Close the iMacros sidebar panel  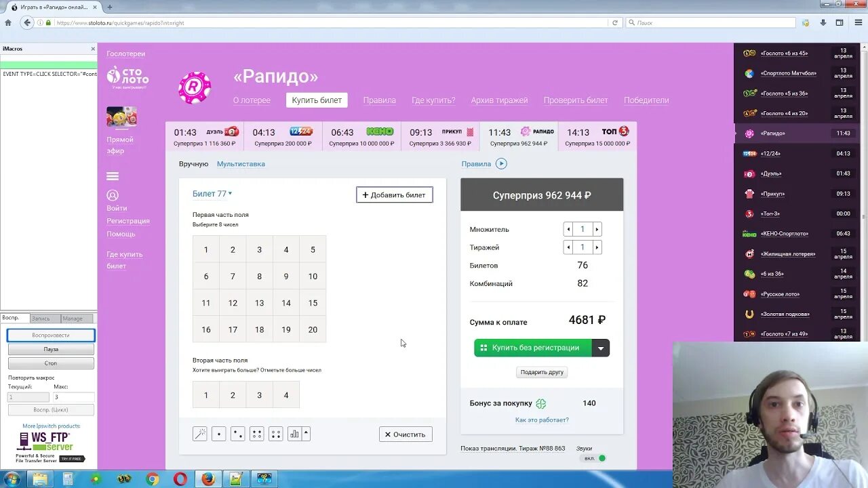93,49
